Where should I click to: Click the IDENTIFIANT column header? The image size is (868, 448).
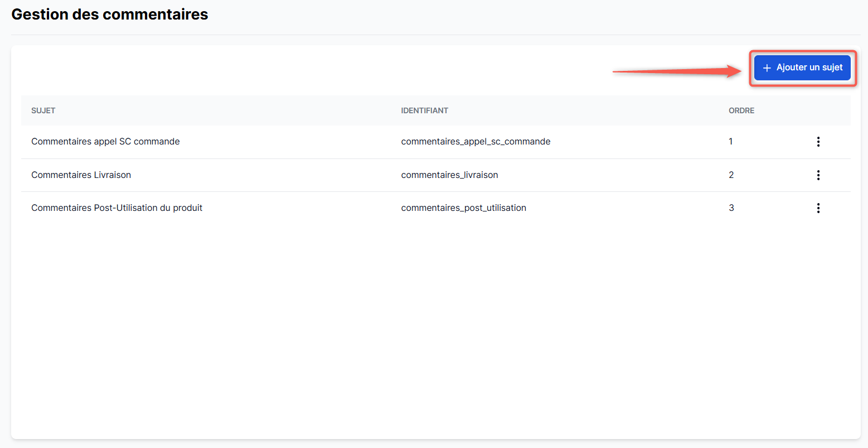point(424,110)
